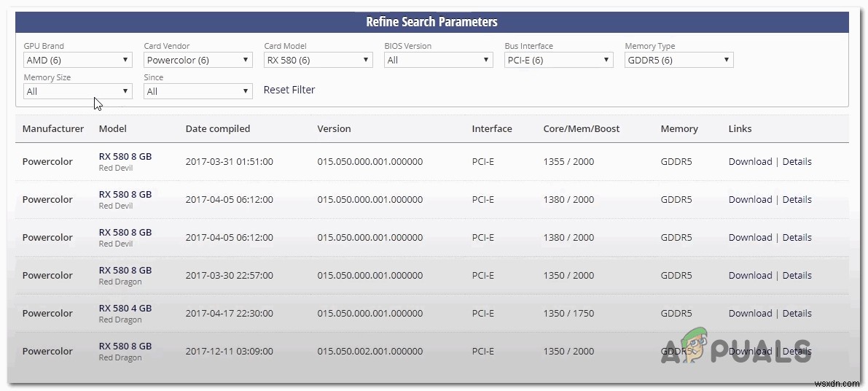Open the RX 580 4 GB model link
This screenshot has height=391, width=868.
pyautogui.click(x=125, y=308)
